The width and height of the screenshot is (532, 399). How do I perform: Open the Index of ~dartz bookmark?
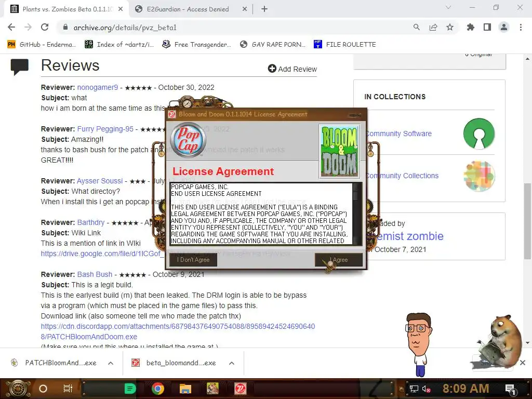pyautogui.click(x=119, y=45)
